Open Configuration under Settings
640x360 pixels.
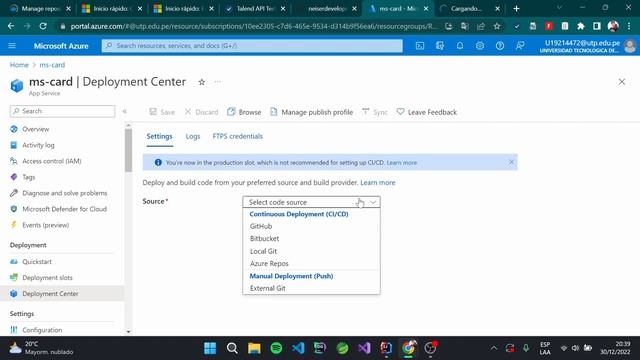[42, 330]
